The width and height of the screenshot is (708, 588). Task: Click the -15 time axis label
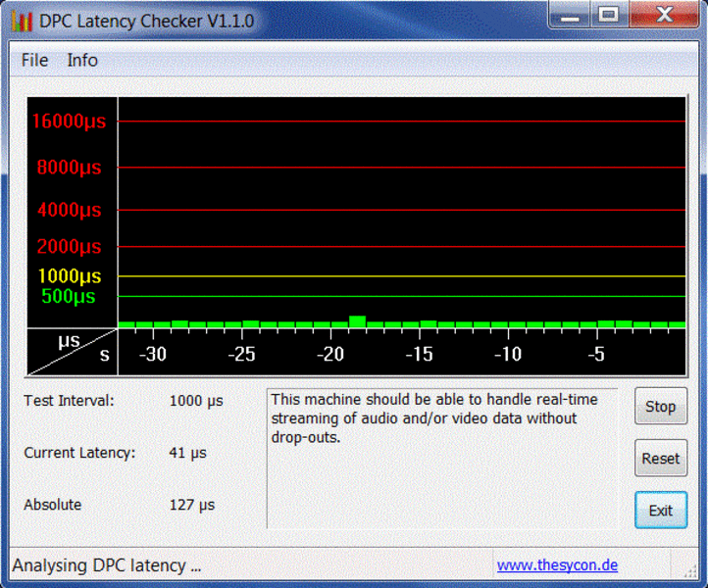[x=419, y=354]
